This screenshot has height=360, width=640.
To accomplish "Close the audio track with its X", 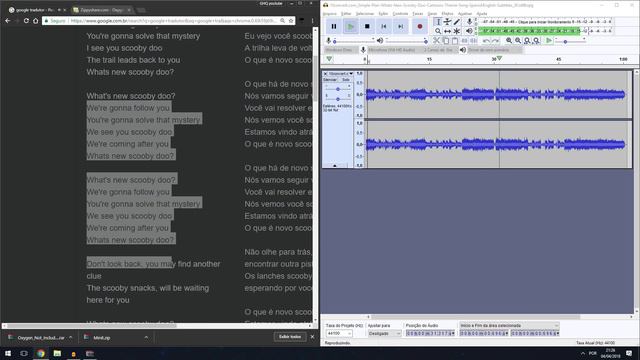I will [x=325, y=73].
